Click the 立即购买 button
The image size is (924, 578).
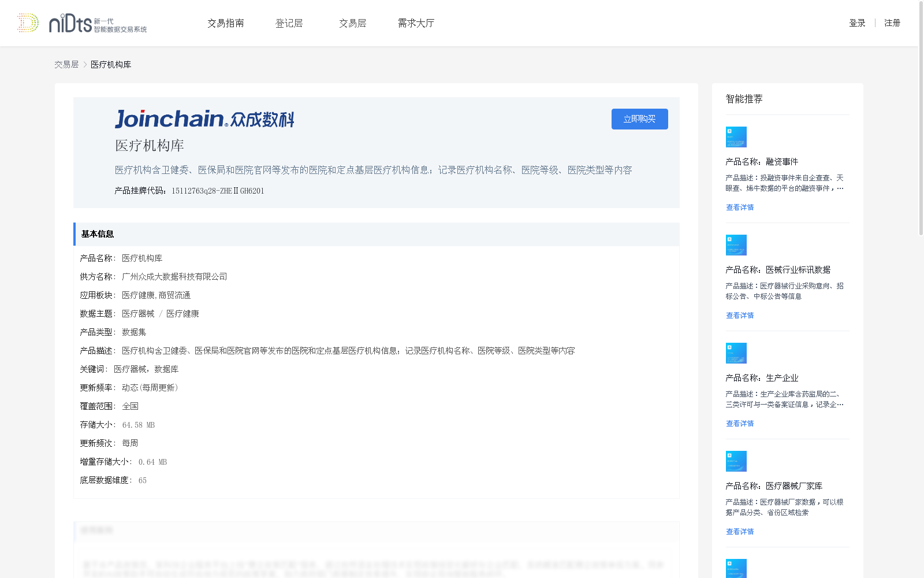coord(640,119)
